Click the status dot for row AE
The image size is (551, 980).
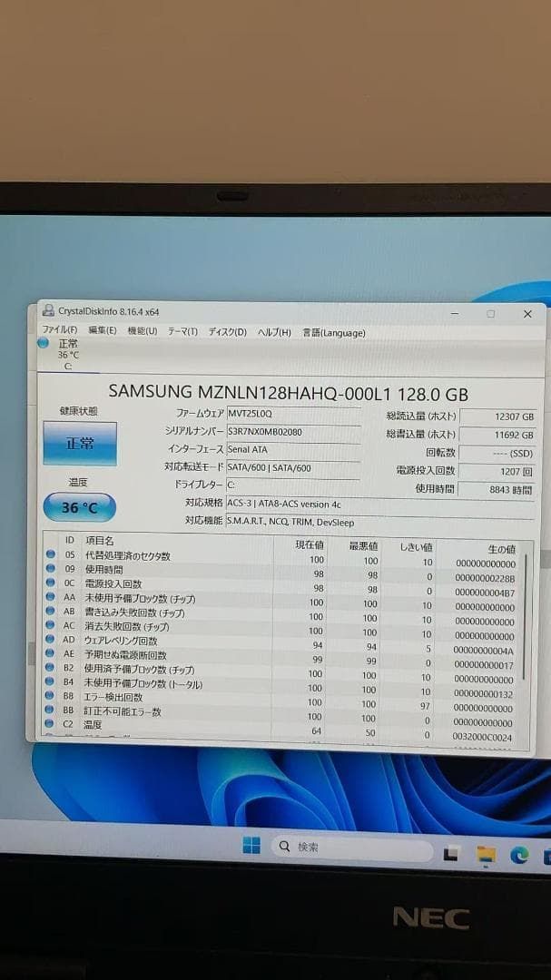click(x=51, y=653)
